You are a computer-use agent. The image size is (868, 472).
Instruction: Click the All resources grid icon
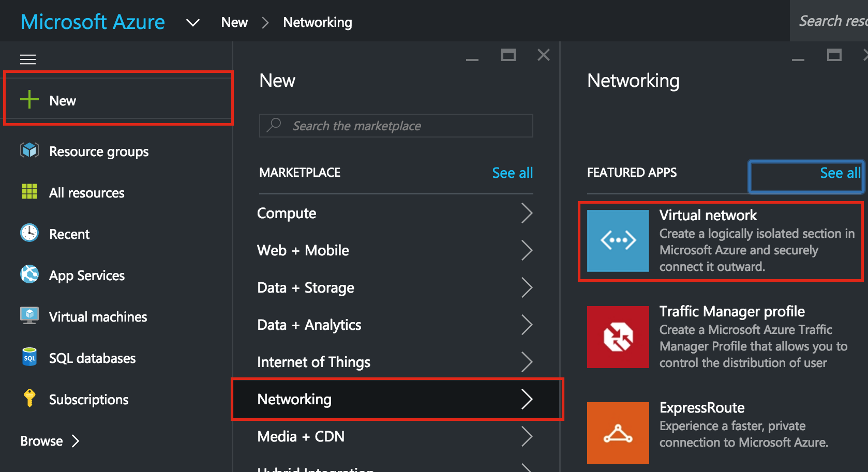coord(29,192)
